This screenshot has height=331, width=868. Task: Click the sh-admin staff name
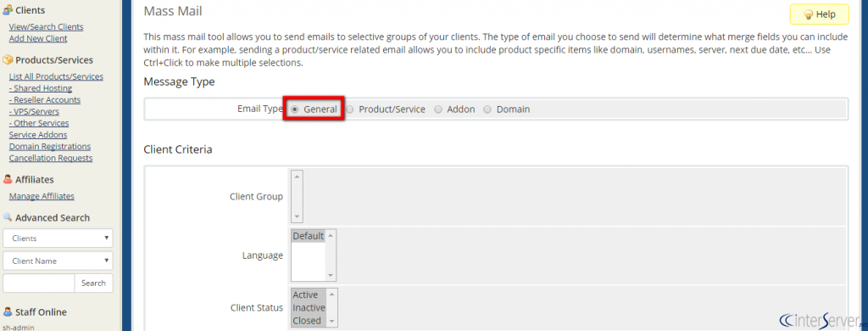coord(19,328)
